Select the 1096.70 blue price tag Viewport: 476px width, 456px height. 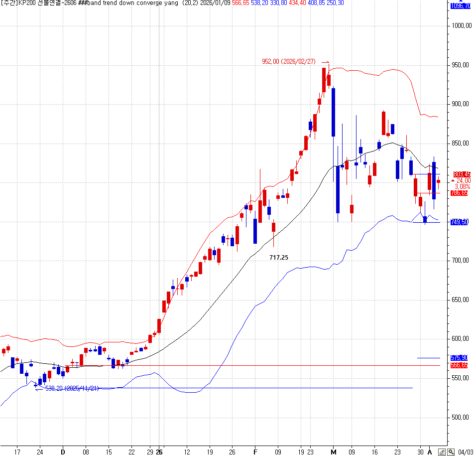[x=460, y=6]
